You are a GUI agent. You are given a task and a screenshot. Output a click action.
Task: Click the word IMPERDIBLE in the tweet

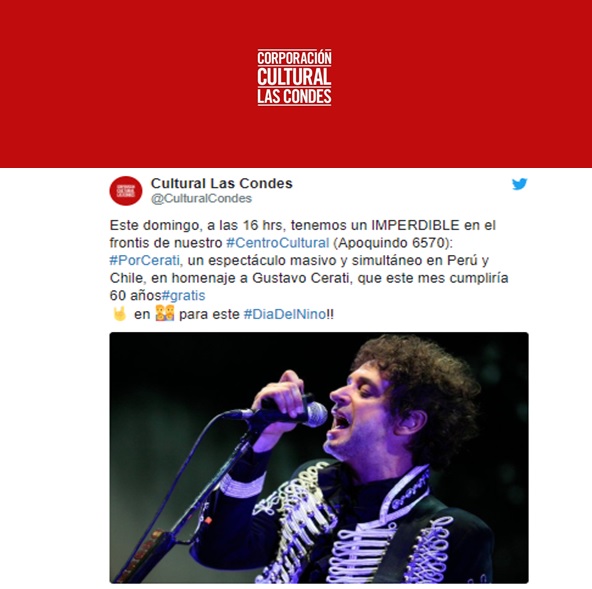click(x=415, y=225)
